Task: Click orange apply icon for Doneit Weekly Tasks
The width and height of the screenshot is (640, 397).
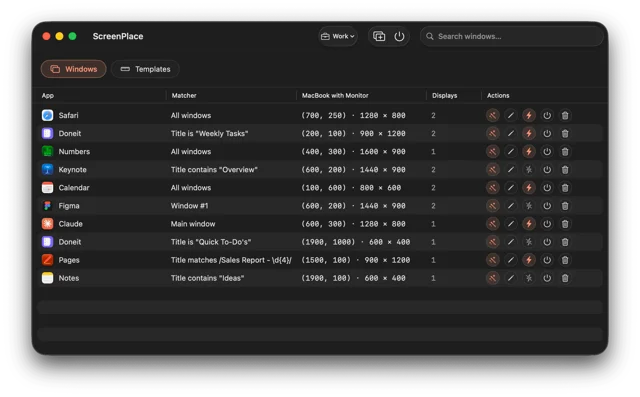Action: pos(493,133)
